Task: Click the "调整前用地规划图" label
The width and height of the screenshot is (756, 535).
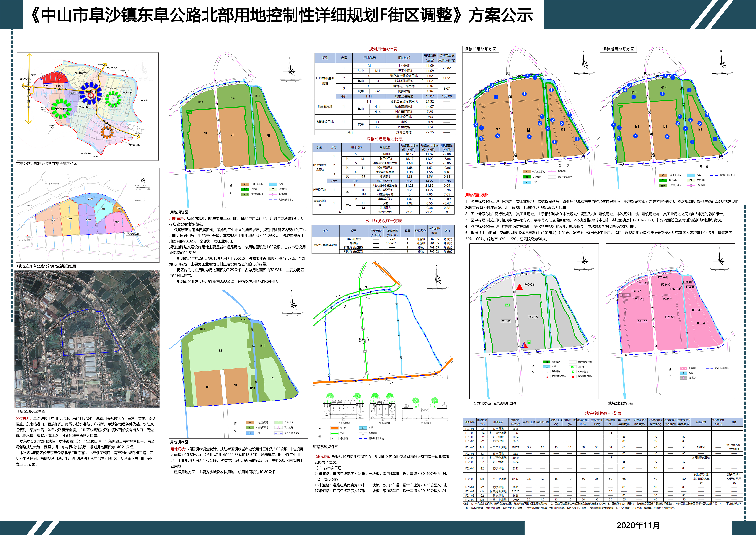Action: 480,49
